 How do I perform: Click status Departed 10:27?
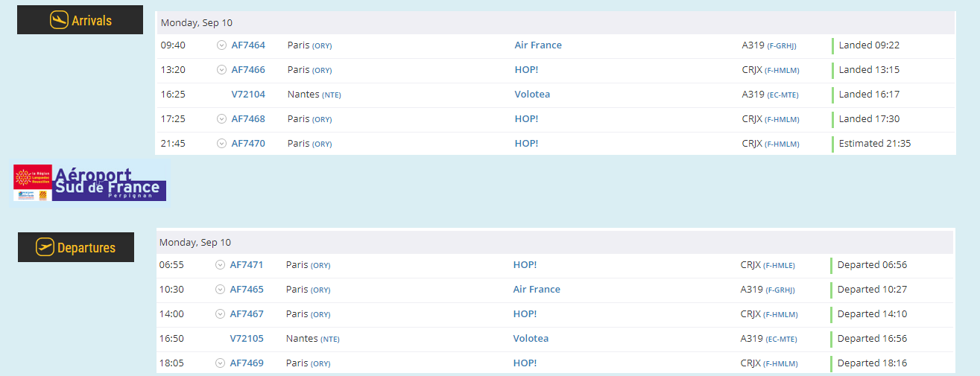coord(872,290)
